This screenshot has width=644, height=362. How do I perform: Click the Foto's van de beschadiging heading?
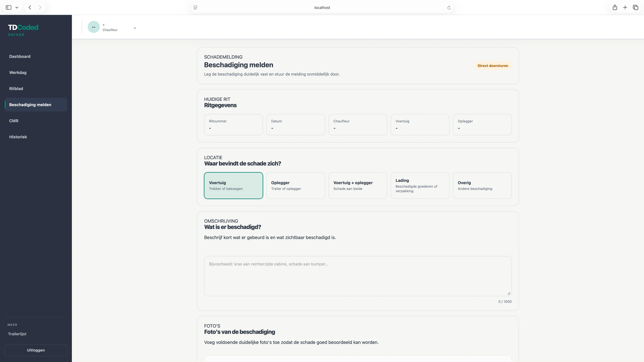pos(239,332)
